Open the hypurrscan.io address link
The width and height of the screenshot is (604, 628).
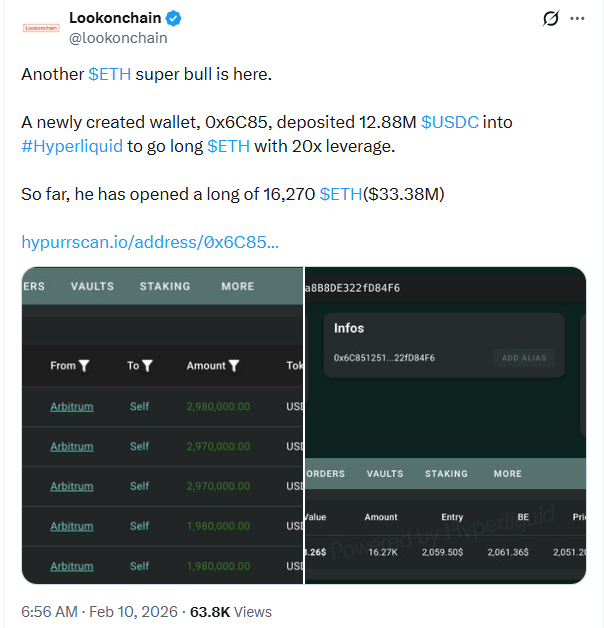(x=150, y=242)
